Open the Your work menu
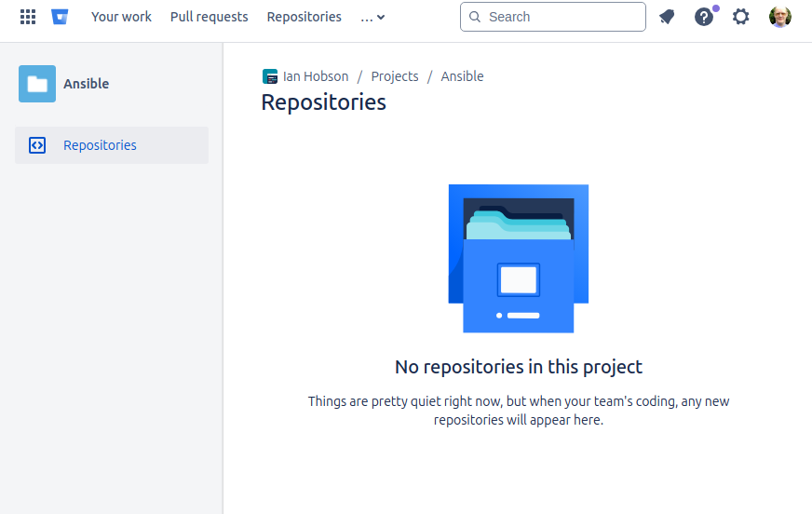The height and width of the screenshot is (514, 812). pos(122,17)
